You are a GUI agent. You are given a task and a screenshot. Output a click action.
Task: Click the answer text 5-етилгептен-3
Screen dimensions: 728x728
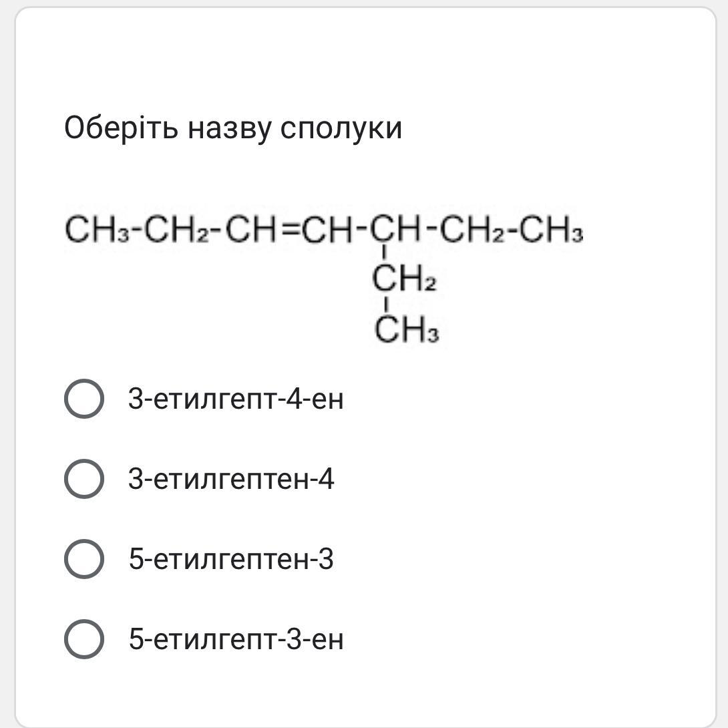click(x=231, y=558)
